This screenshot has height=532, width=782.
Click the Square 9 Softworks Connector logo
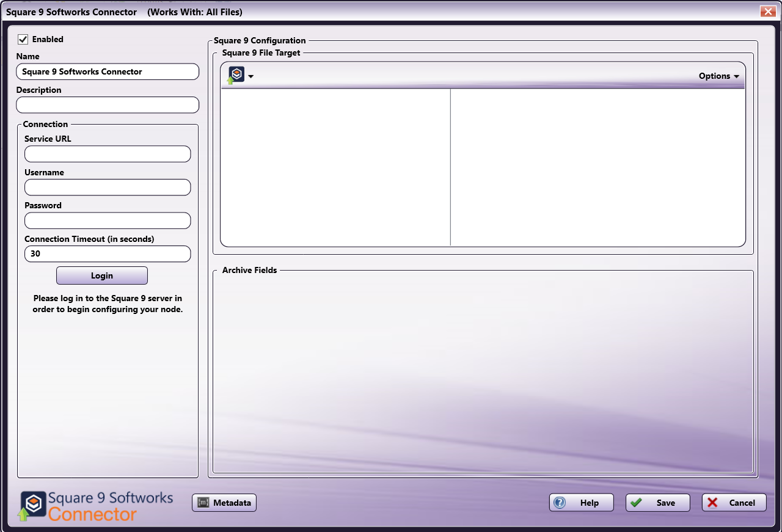96,506
